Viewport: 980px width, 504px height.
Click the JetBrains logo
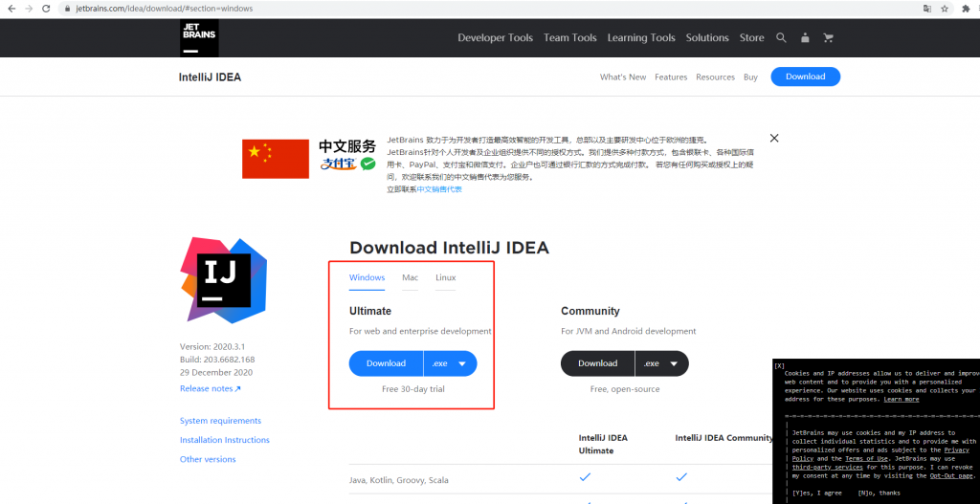pos(199,37)
